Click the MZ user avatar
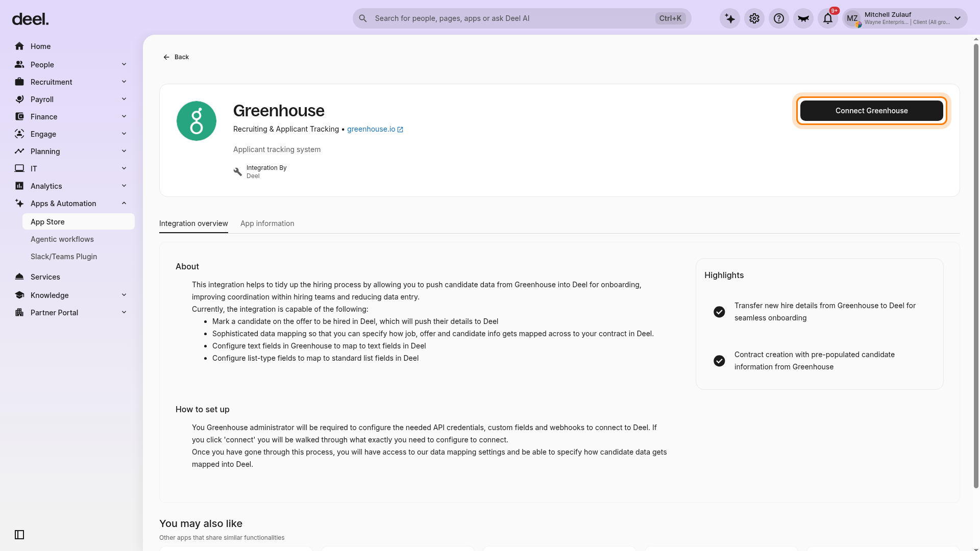This screenshot has height=551, width=980. point(852,19)
